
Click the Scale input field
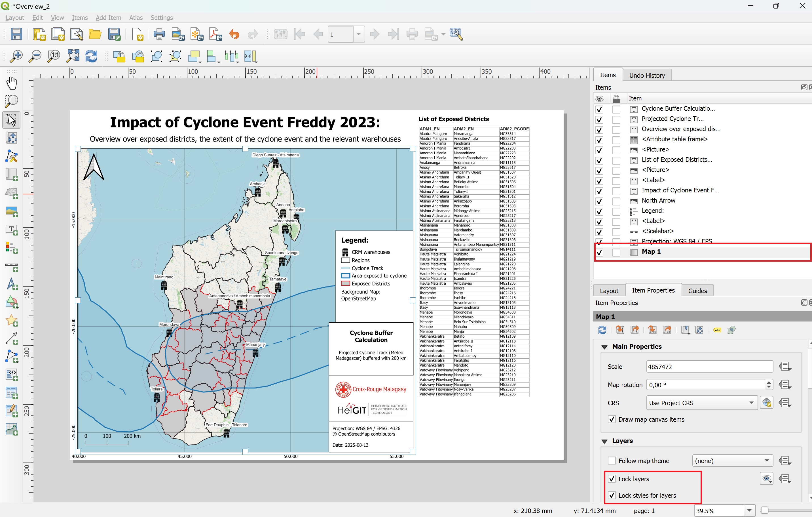tap(709, 366)
